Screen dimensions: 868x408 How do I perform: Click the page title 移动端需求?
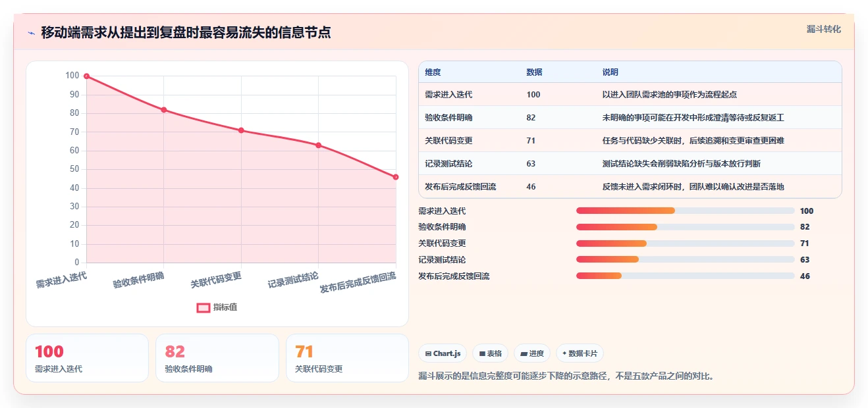tap(186, 32)
